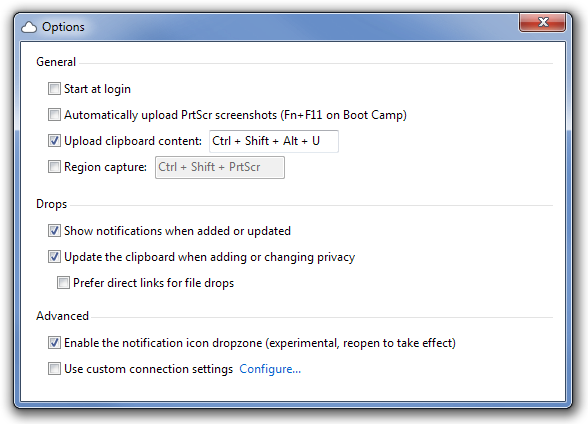588x424 pixels.
Task: Click the Advanced section heading
Action: point(62,316)
